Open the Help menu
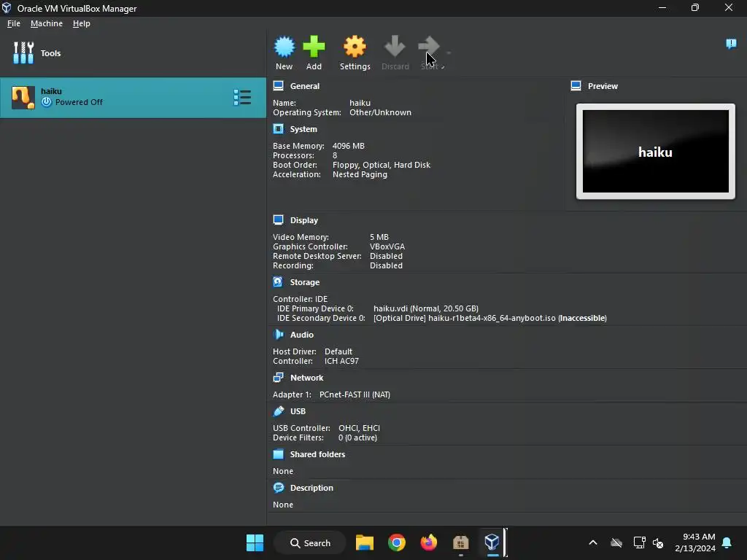Viewport: 747px width, 560px height. [82, 23]
